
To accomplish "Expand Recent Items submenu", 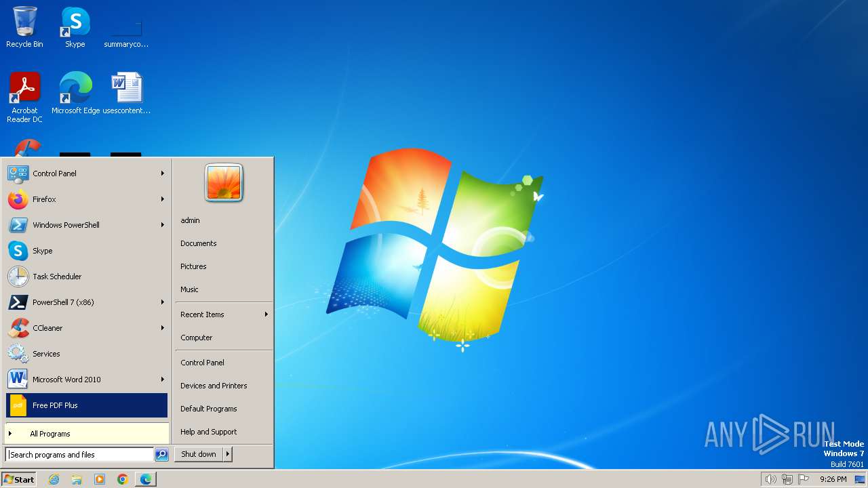I will (x=224, y=314).
